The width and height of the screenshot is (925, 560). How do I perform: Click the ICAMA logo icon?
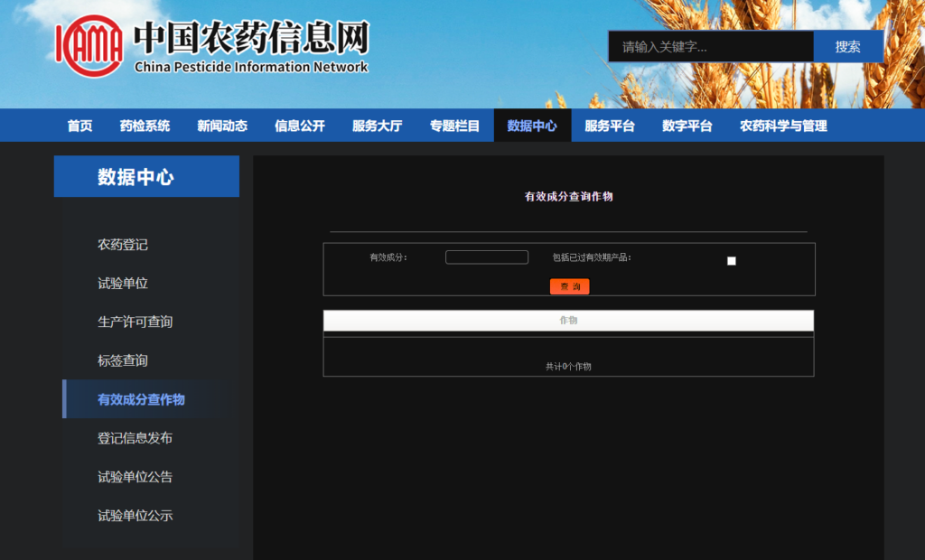(89, 45)
